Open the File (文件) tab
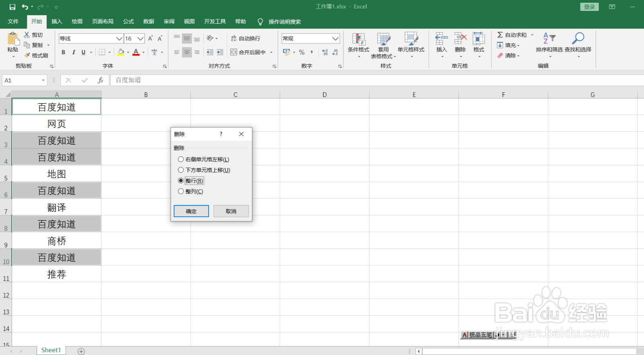This screenshot has width=644, height=355. [13, 22]
